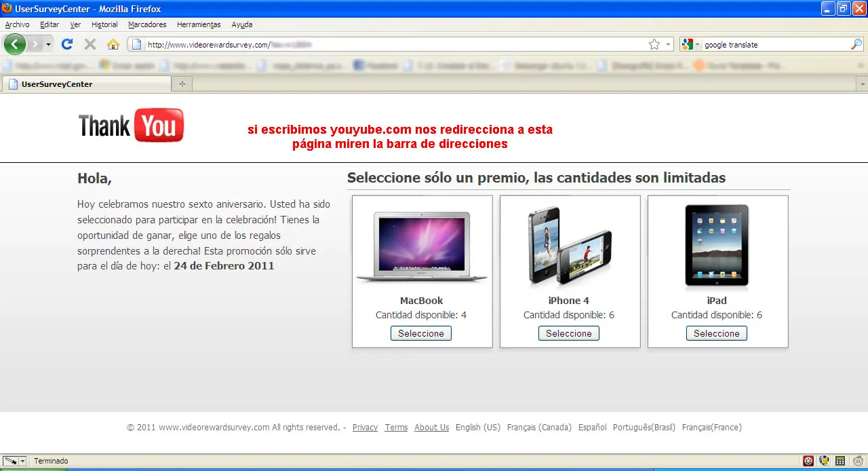Image resolution: width=868 pixels, height=471 pixels.
Task: Open the Terms link in footer
Action: (x=396, y=428)
